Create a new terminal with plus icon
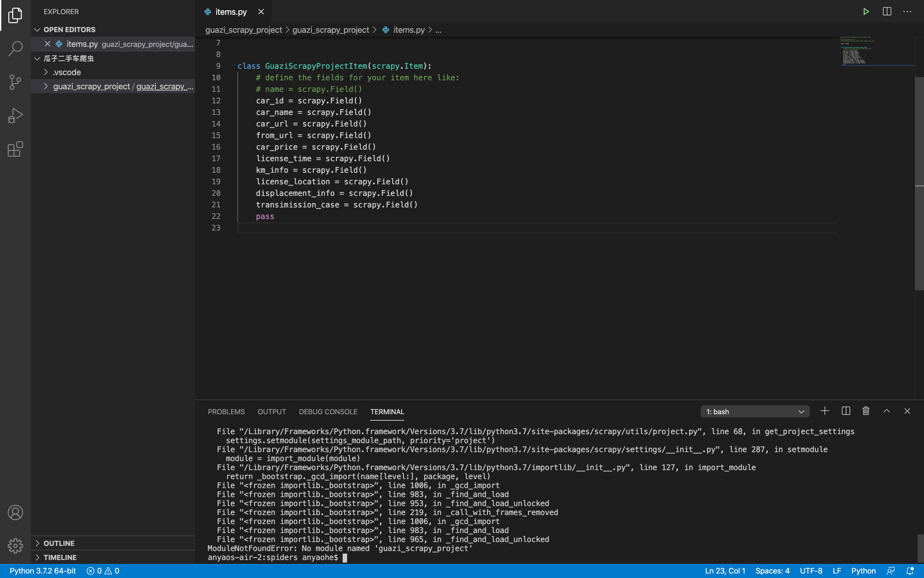 [x=825, y=411]
